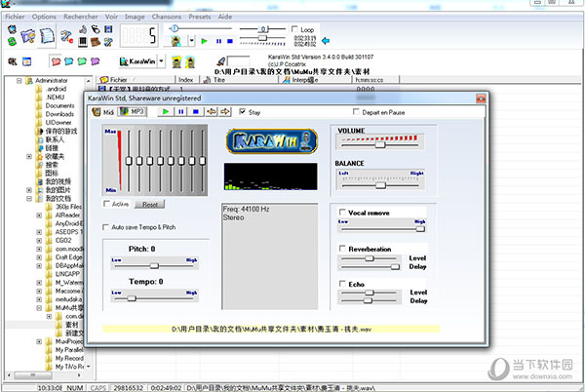Image resolution: width=585 pixels, height=392 pixels.
Task: Expand the Craft Edge folder node
Action: (39, 257)
